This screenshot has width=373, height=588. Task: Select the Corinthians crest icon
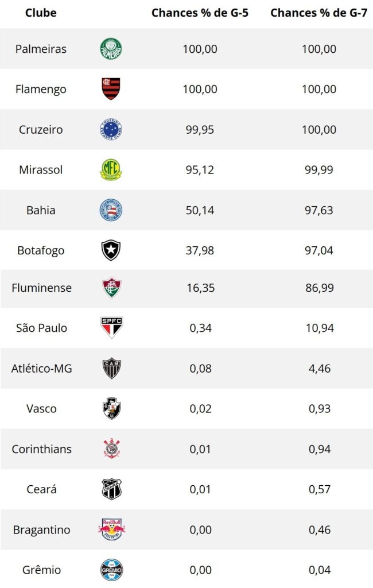(x=111, y=449)
